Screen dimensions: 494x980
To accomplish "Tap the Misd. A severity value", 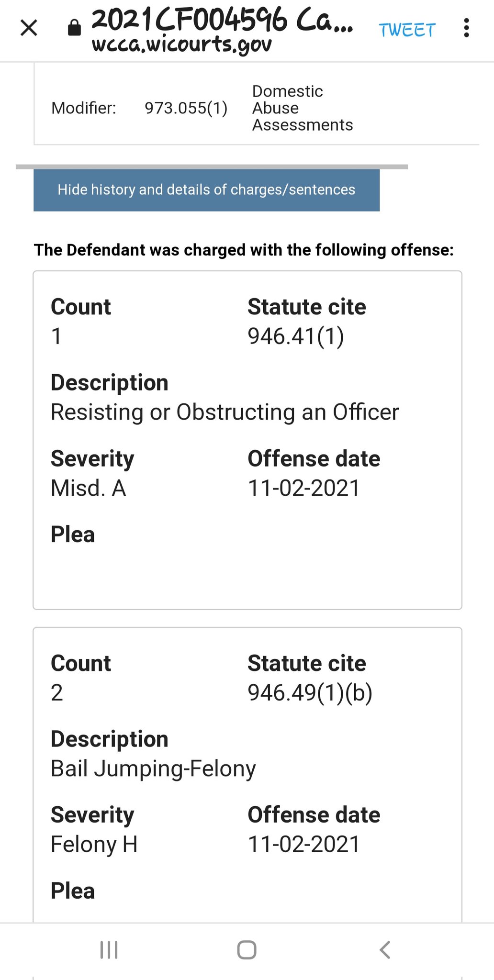I will coord(89,488).
